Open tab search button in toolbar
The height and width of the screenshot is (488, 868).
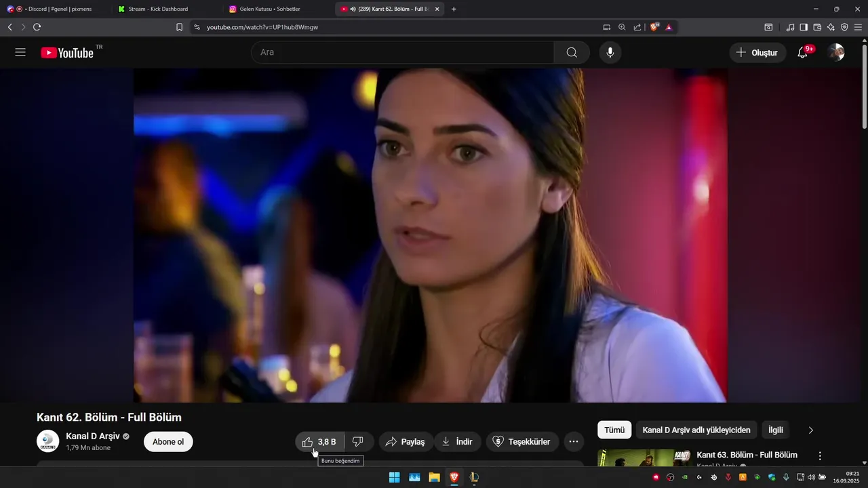click(768, 27)
